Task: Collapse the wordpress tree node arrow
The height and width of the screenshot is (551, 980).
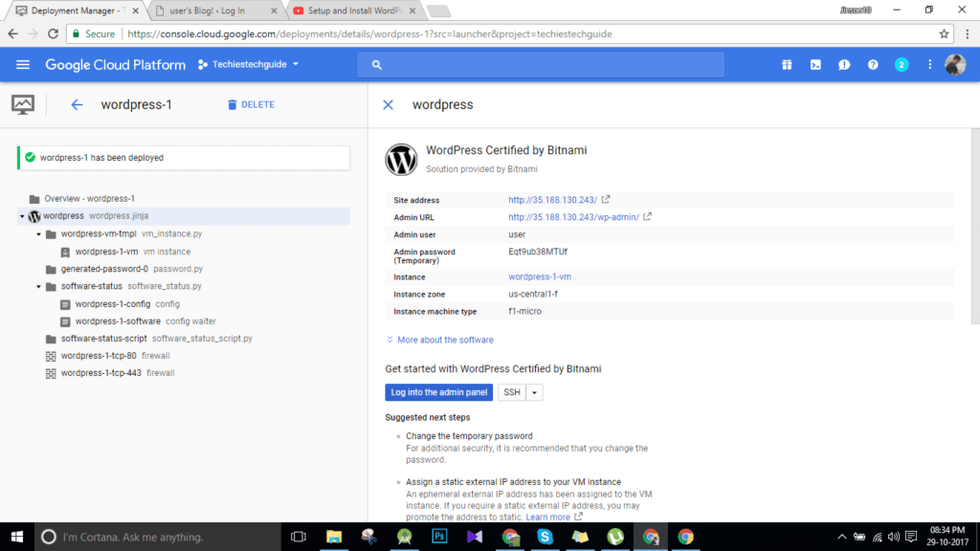Action: pos(23,216)
